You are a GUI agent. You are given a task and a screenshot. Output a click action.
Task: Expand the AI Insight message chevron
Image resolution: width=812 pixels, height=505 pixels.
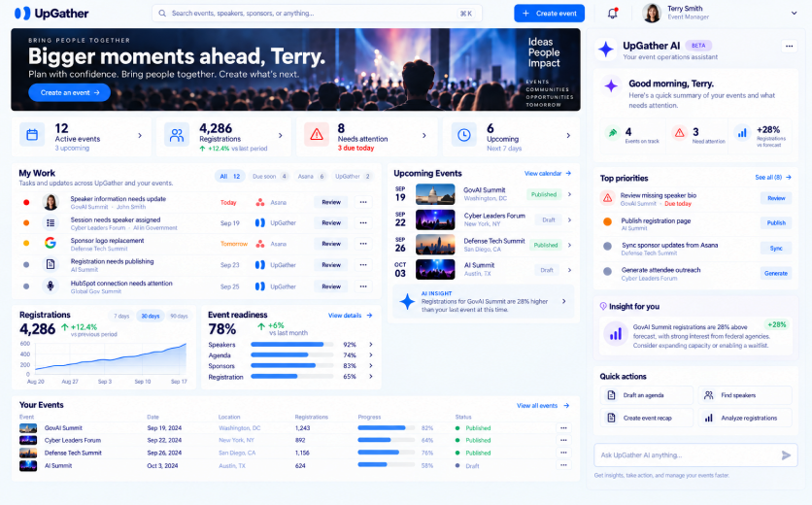point(564,301)
